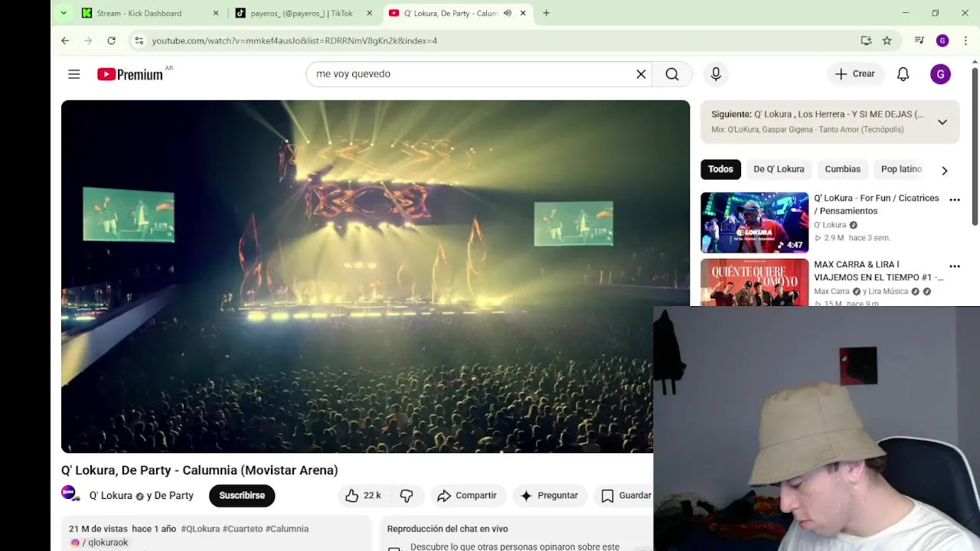Click the browser address bar URL
Screen dimensions: 980x551
(295, 41)
